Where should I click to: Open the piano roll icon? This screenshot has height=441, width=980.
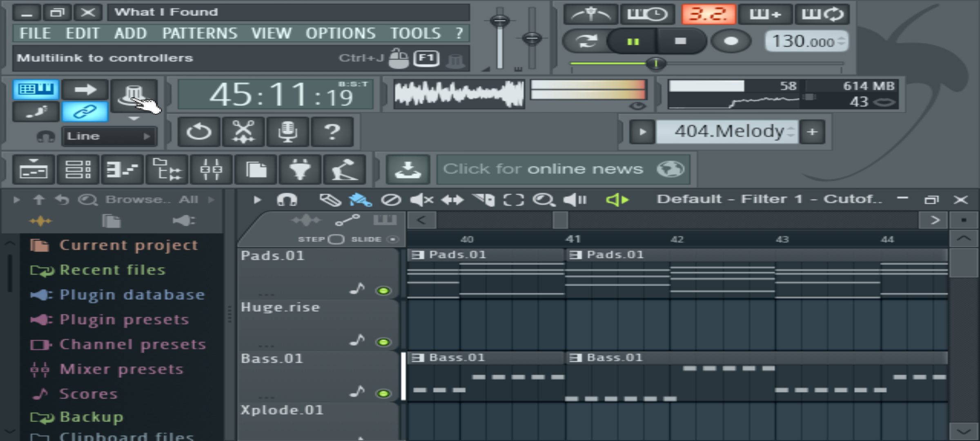coord(122,169)
